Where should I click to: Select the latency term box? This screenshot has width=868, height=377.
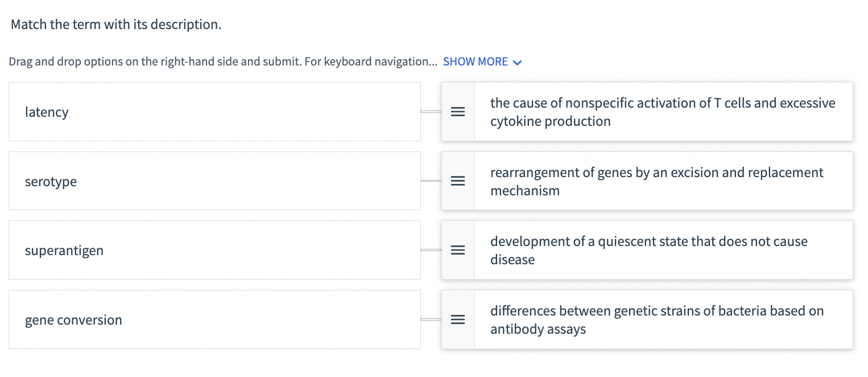tap(214, 112)
